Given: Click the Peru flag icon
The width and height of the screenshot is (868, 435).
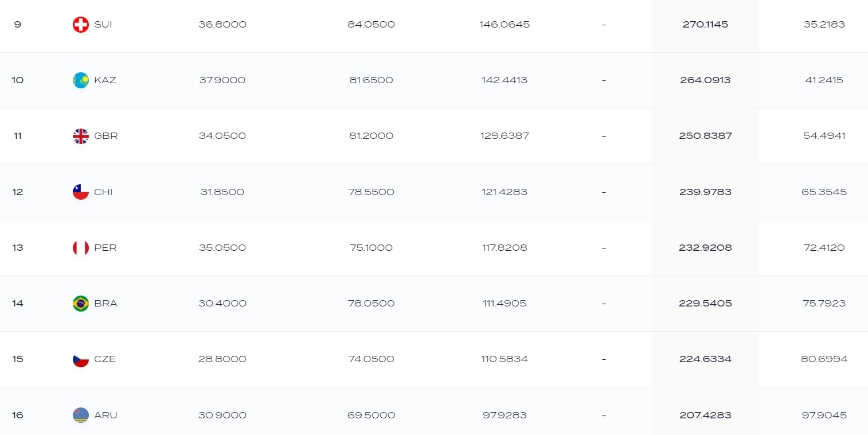Looking at the screenshot, I should (81, 248).
